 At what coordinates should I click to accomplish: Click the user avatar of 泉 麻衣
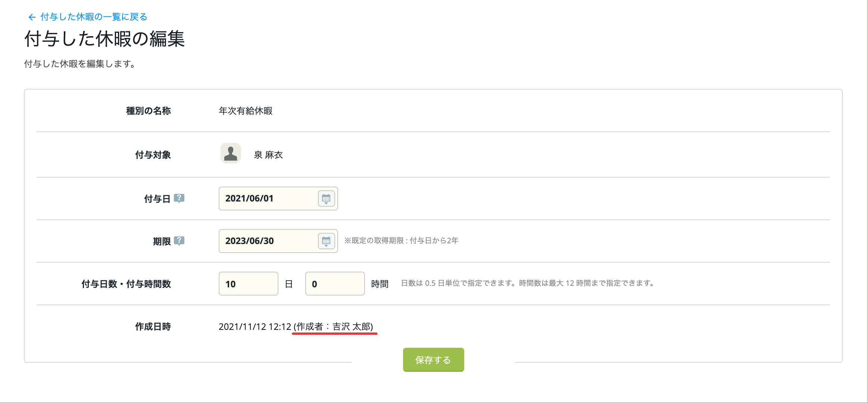coord(231,153)
